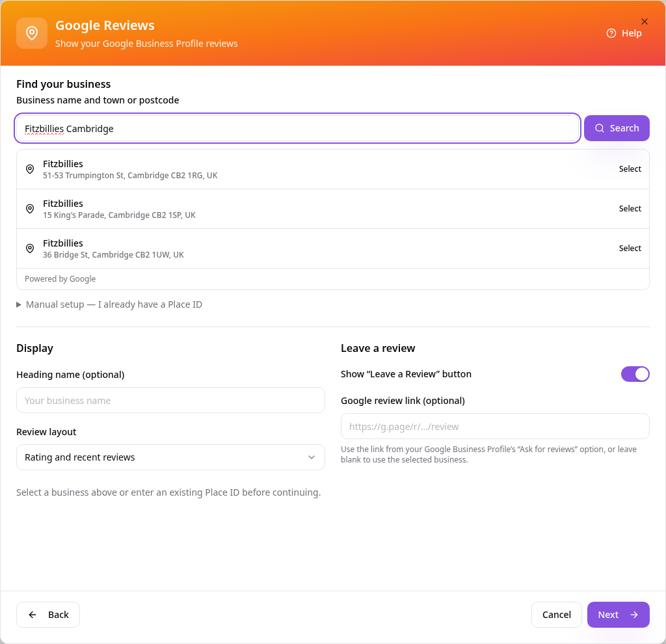Toggle the Show "Leave a Review" button switch
This screenshot has height=644, width=666.
pyautogui.click(x=635, y=374)
